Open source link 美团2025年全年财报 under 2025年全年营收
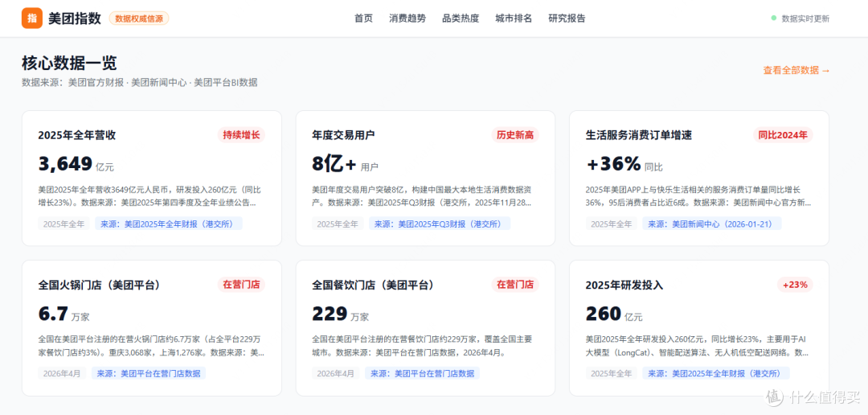 tap(169, 224)
